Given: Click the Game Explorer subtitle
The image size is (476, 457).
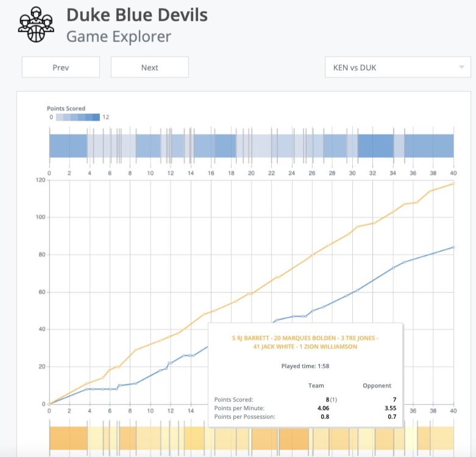Looking at the screenshot, I should [119, 37].
